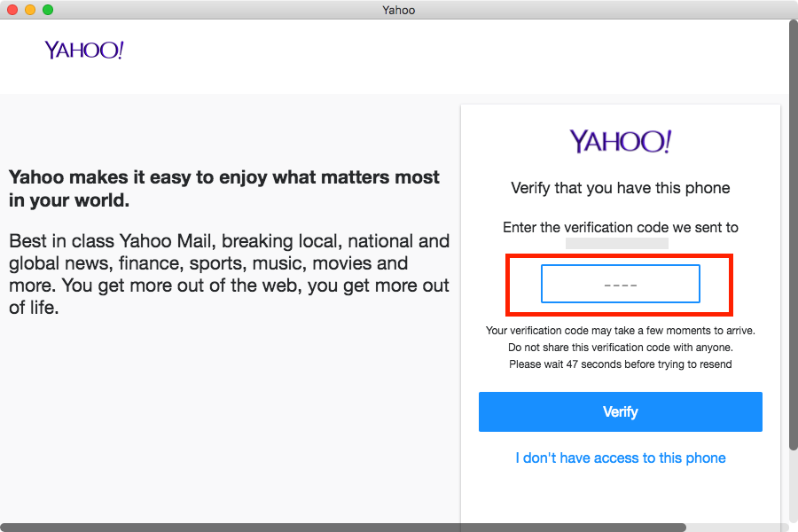798x532 pixels.
Task: Maximize the window using the green button
Action: 48,10
